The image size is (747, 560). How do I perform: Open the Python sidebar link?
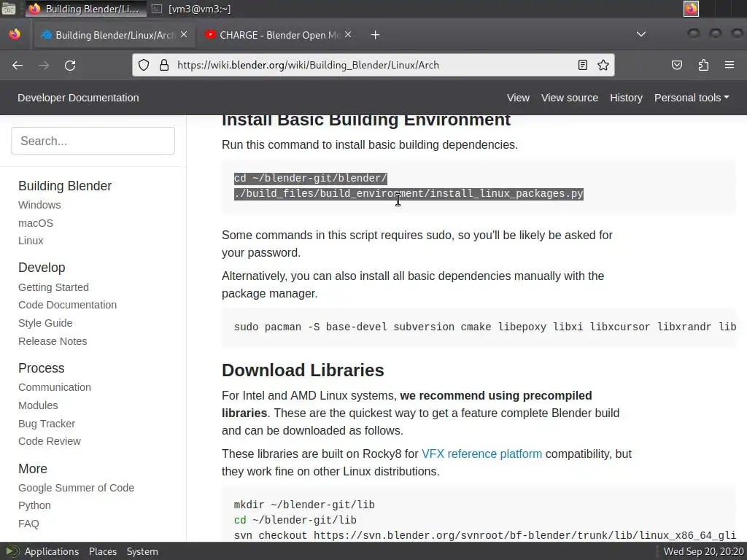coord(34,505)
